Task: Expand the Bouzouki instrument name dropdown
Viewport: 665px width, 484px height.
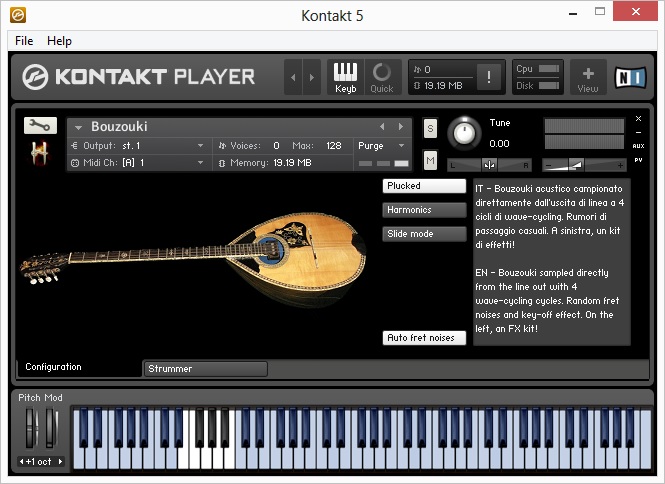Action: pyautogui.click(x=78, y=127)
